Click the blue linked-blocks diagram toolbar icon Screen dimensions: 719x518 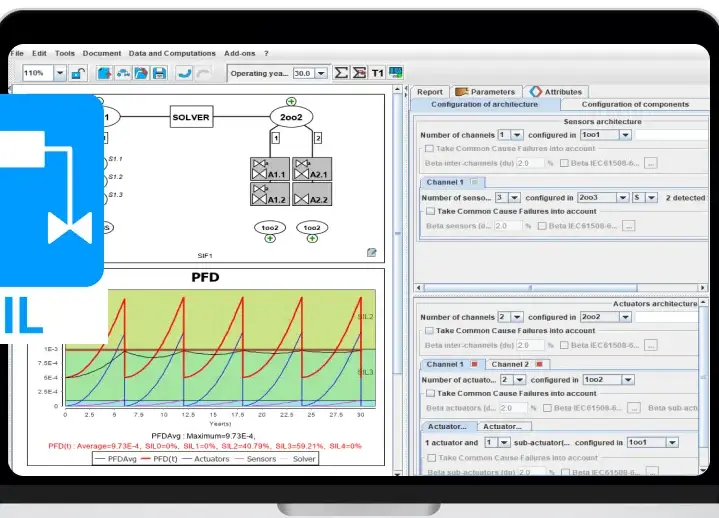pos(123,73)
